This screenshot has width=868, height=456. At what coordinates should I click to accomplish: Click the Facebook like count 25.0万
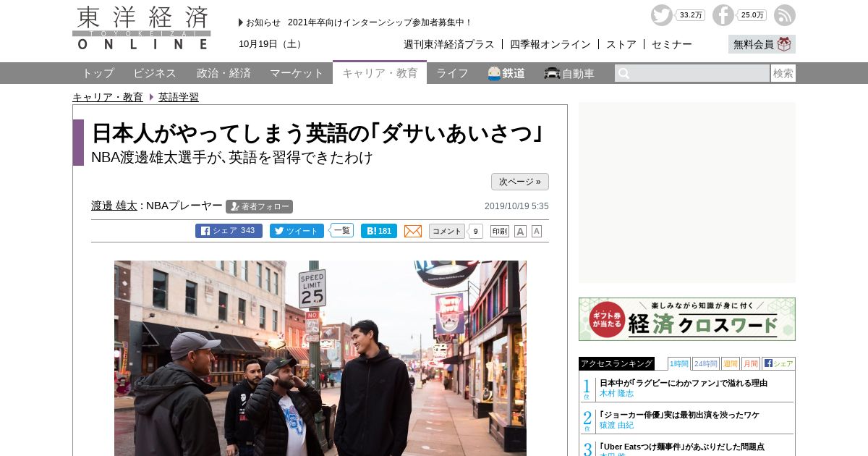click(752, 15)
